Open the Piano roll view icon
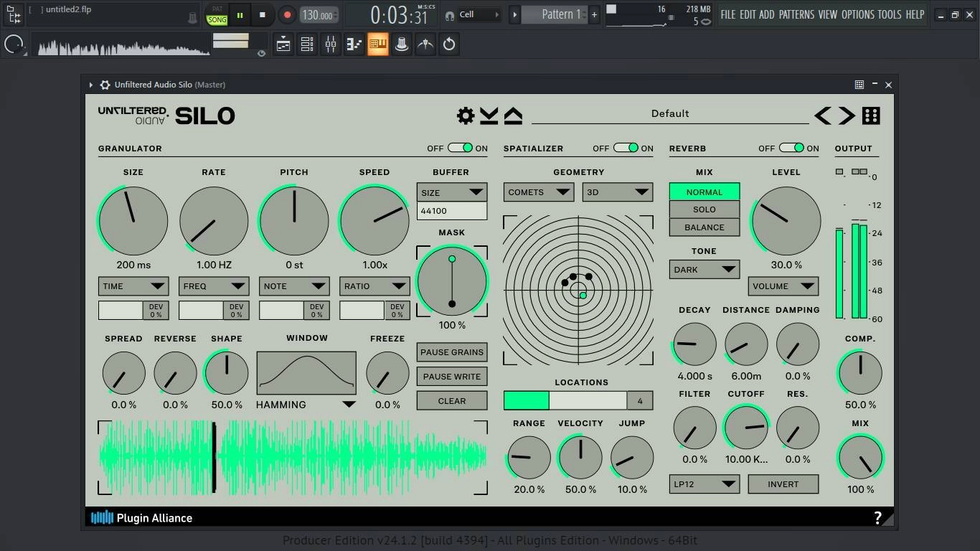 354,44
